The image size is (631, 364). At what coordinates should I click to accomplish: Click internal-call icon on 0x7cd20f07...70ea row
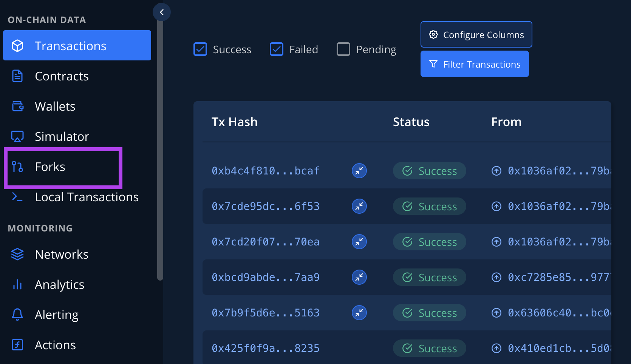(x=359, y=242)
